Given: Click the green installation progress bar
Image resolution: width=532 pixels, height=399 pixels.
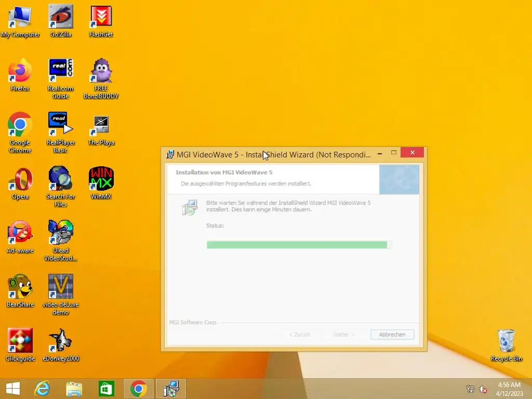Looking at the screenshot, I should point(299,245).
